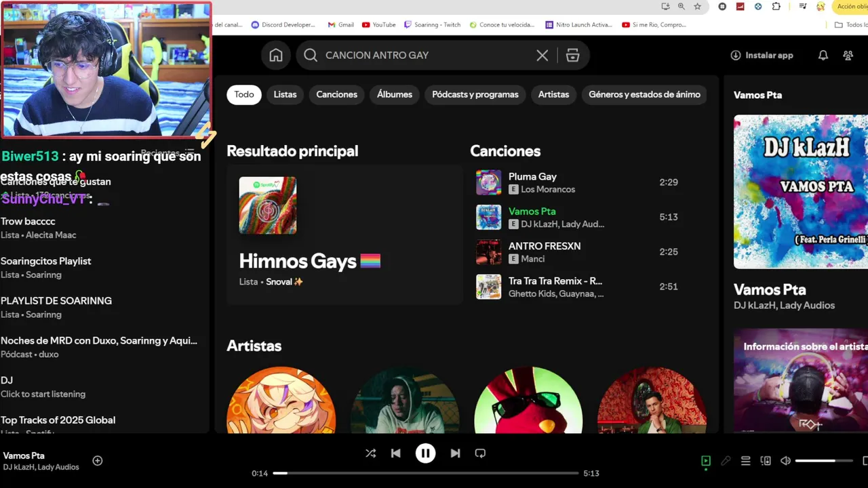Open the red bird artist avatar

click(x=528, y=401)
